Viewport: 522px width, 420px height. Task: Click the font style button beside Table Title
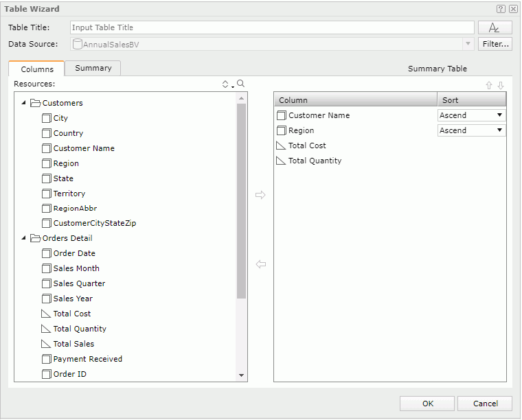coord(495,27)
